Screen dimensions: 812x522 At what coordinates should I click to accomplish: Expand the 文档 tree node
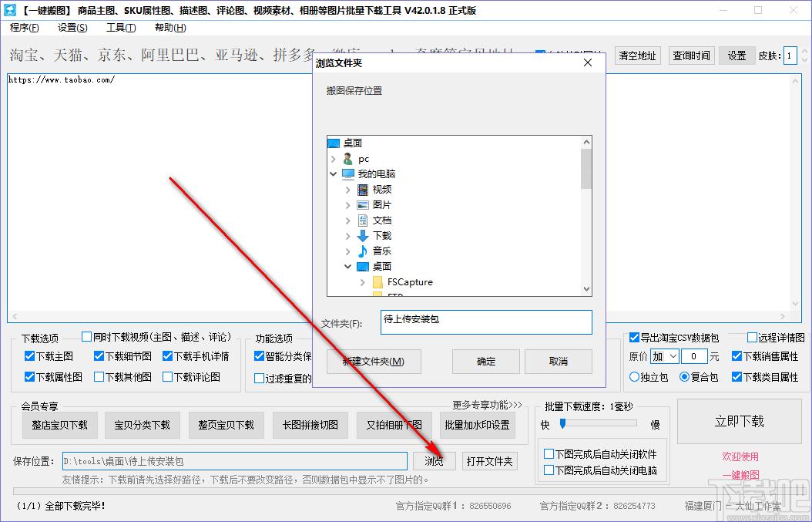348,221
